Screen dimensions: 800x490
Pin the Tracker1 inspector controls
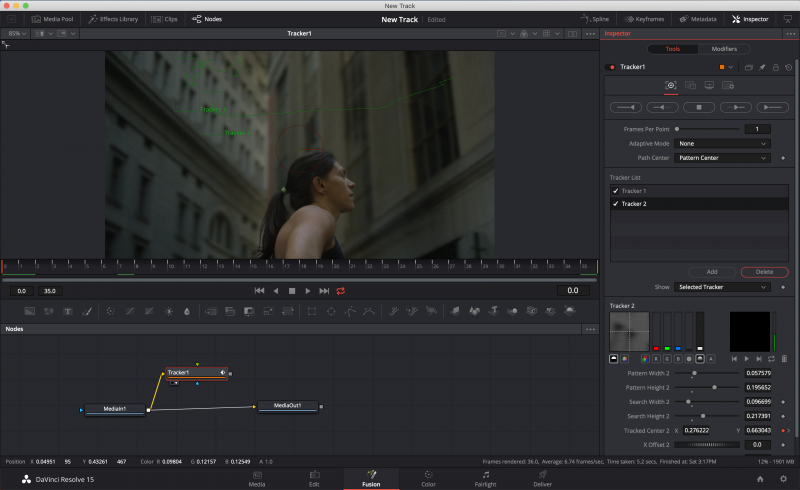tap(761, 67)
